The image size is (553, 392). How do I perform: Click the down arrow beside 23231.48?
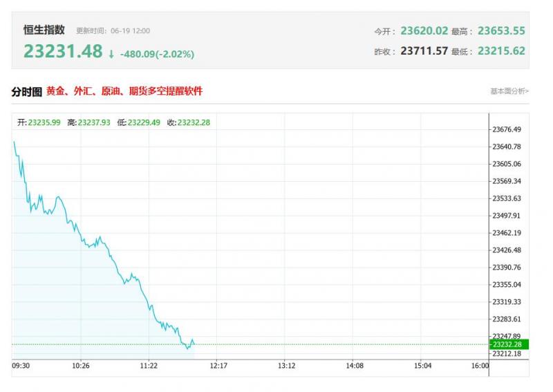(x=111, y=54)
